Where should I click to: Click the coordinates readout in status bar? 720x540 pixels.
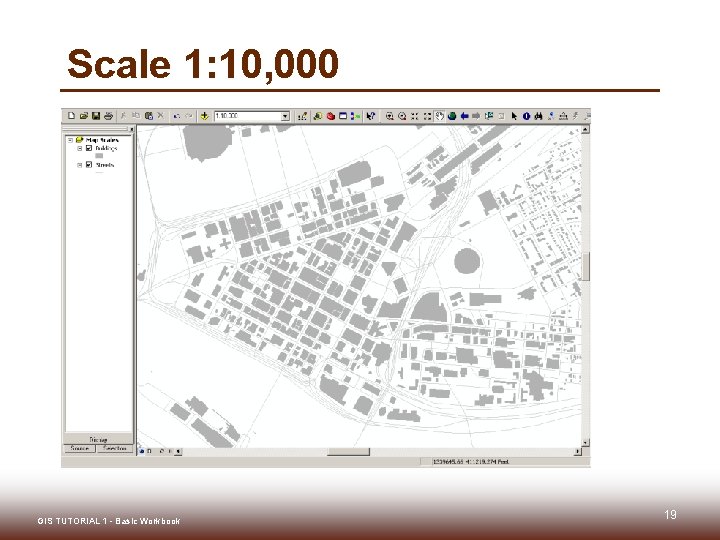click(x=471, y=461)
